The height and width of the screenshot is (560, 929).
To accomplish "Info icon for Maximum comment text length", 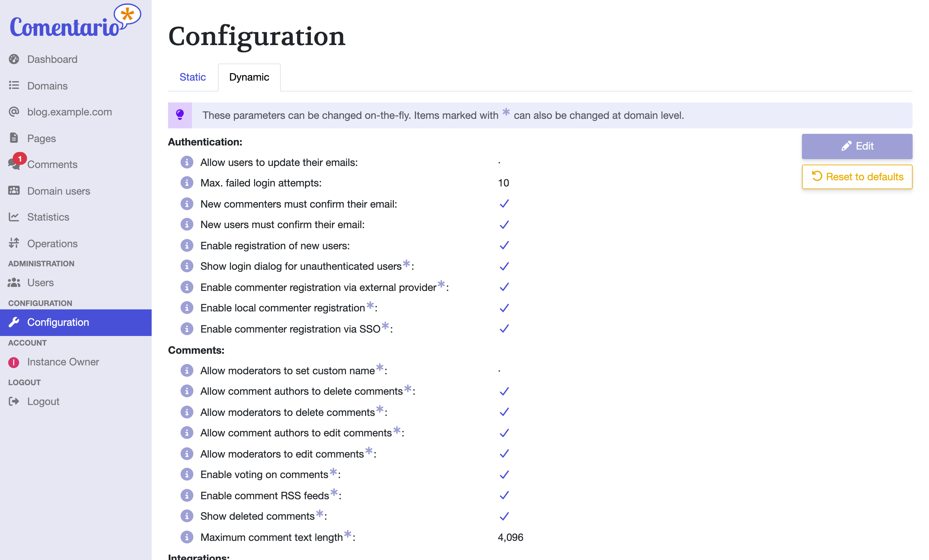I will (x=186, y=537).
